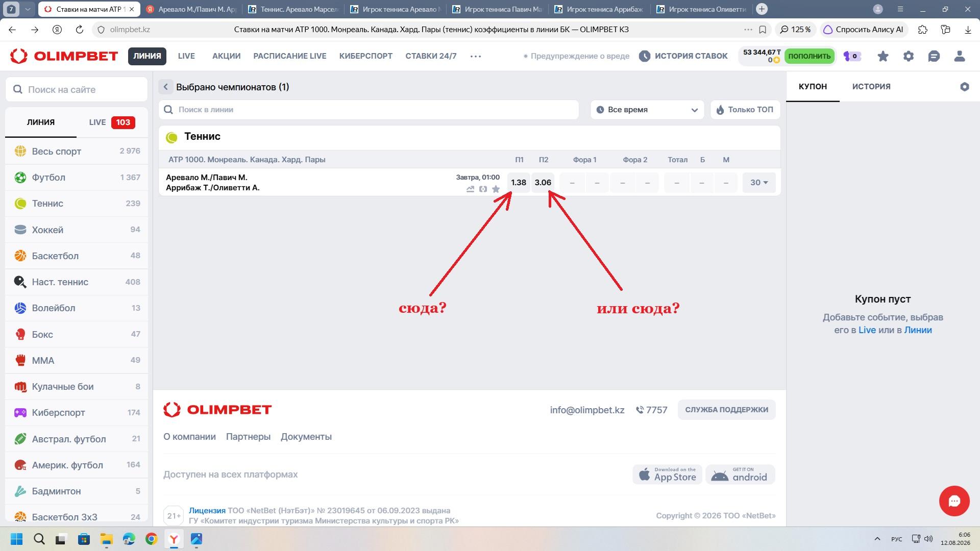Open КИБЕРСПОРТ in the top navigation
The height and width of the screenshot is (551, 980).
coord(366,56)
